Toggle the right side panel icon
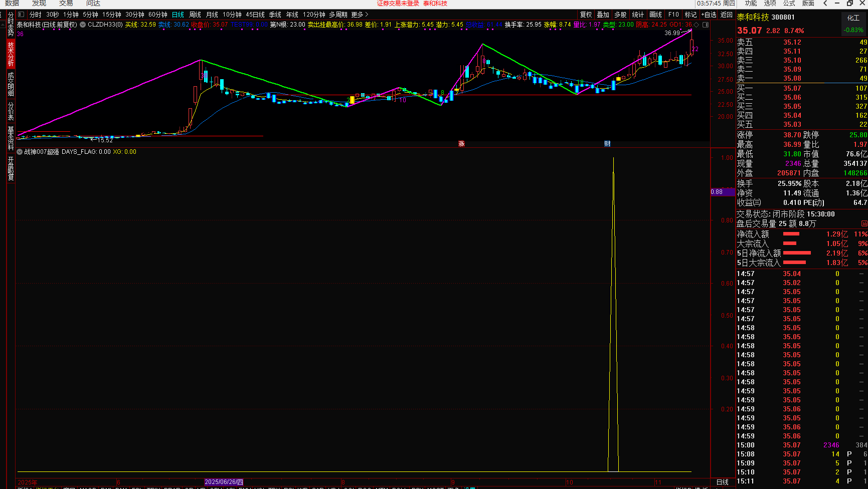 [706, 25]
